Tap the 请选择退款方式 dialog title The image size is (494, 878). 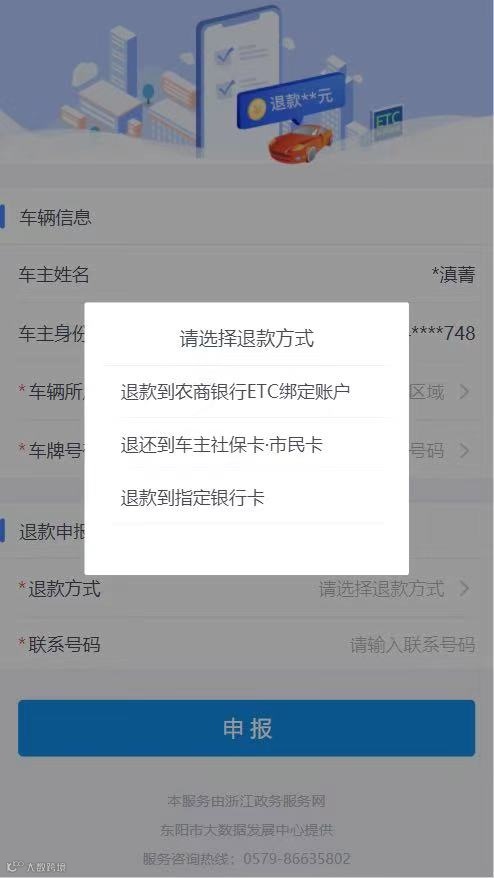coord(246,338)
